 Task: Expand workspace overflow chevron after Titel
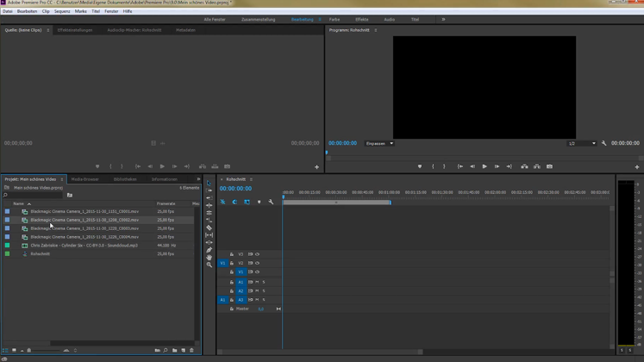pyautogui.click(x=443, y=19)
